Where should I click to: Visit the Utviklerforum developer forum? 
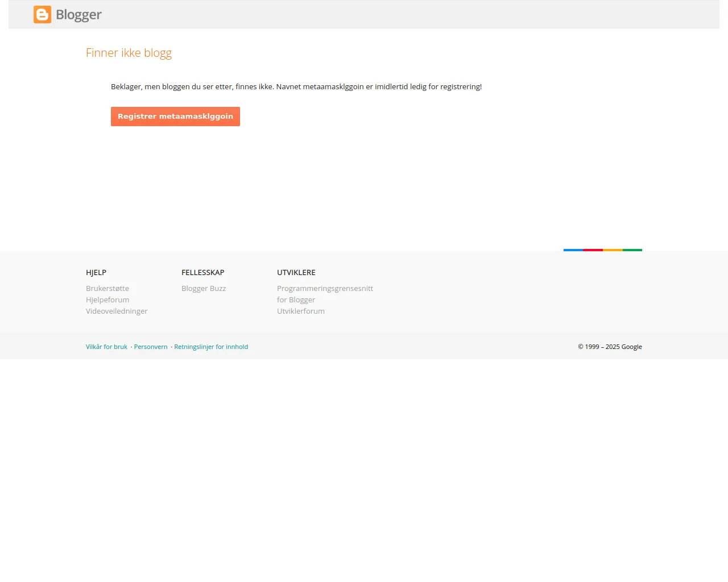point(300,311)
